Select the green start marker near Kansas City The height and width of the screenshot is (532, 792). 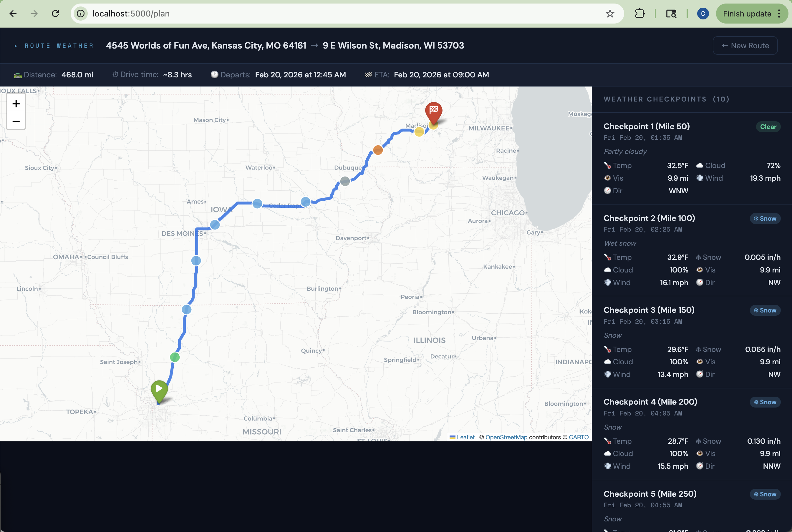[x=159, y=388]
